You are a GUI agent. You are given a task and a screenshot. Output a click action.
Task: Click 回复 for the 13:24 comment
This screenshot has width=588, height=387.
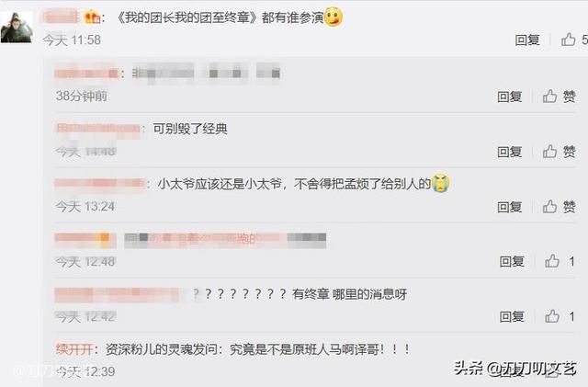510,207
